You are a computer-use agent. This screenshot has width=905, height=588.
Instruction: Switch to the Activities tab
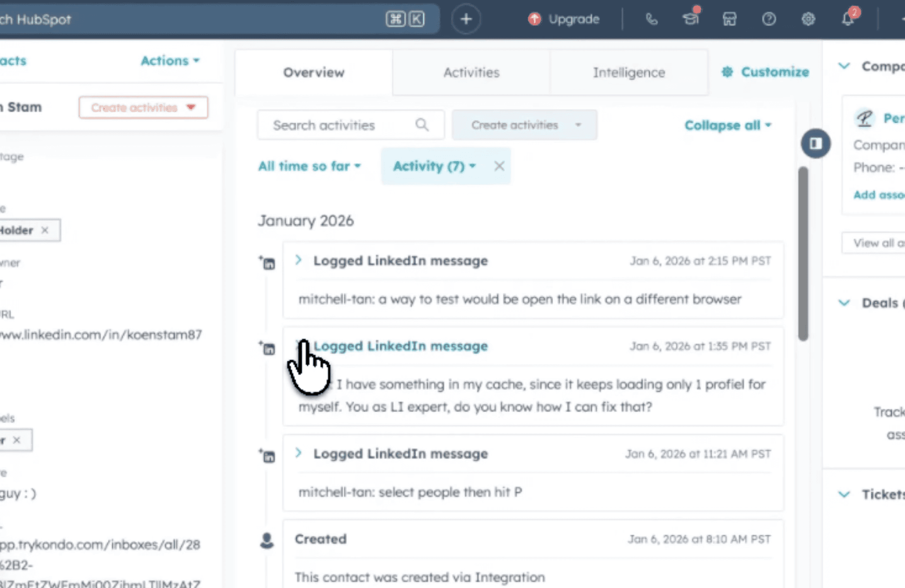[471, 72]
